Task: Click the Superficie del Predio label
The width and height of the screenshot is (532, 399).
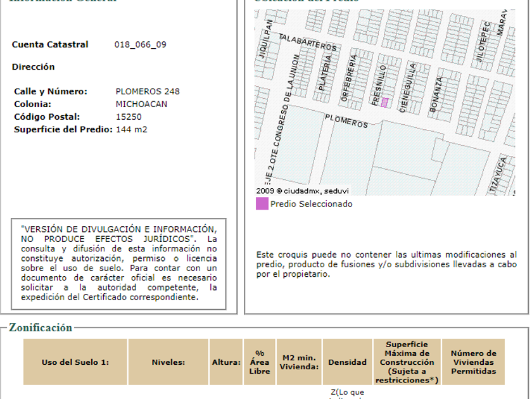Action: pyautogui.click(x=63, y=130)
